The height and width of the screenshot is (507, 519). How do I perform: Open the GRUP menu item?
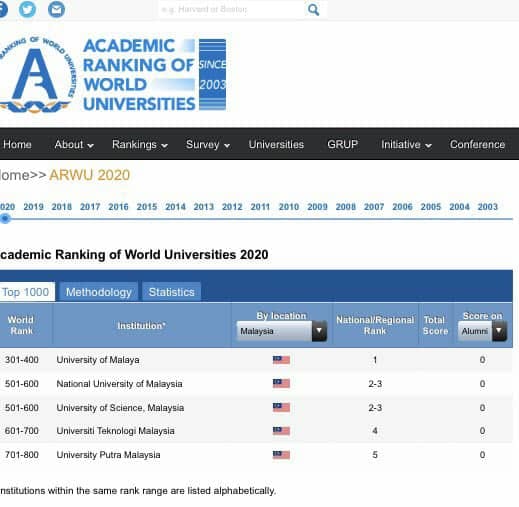343,144
